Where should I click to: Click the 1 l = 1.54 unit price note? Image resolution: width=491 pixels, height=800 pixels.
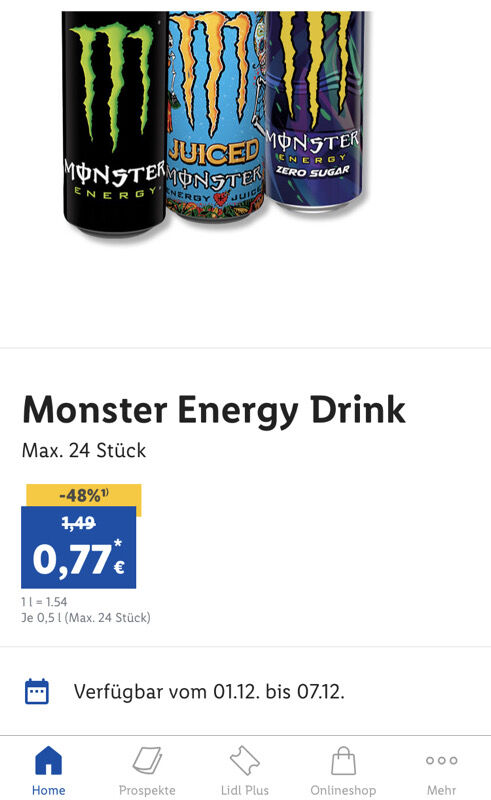click(44, 602)
